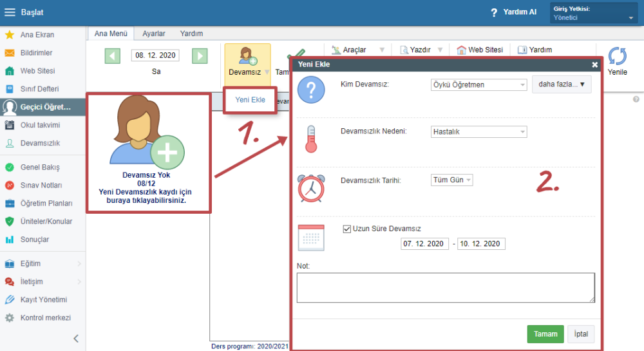Click the large Devamsız Yok teacher image
Screen dimensions: 644x351
pos(147,132)
